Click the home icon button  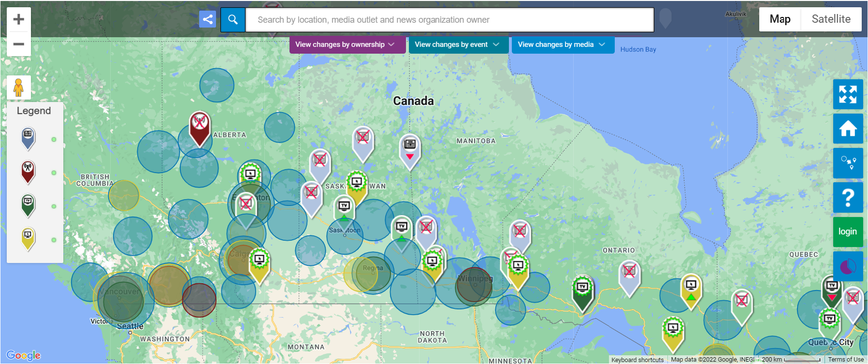(848, 129)
